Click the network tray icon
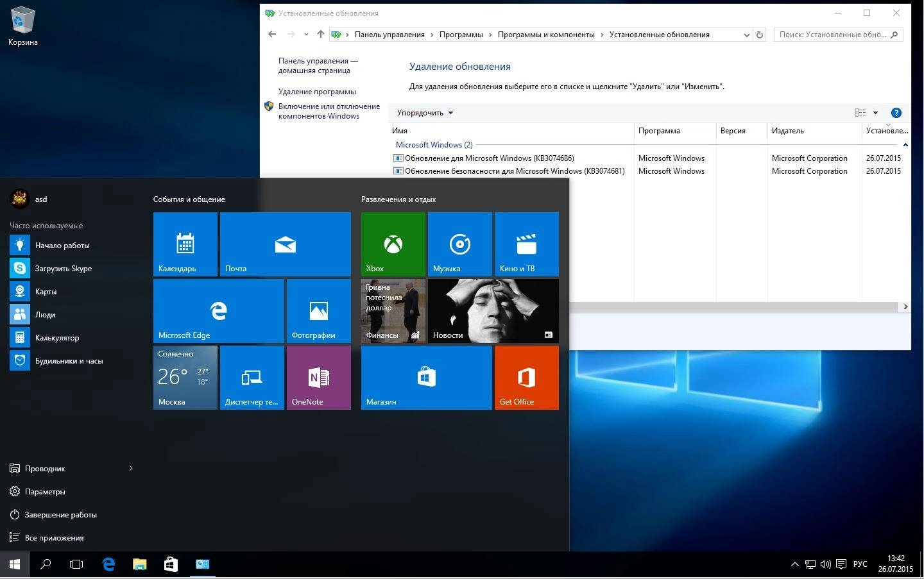Viewport: 924px width, 579px height. (x=810, y=564)
